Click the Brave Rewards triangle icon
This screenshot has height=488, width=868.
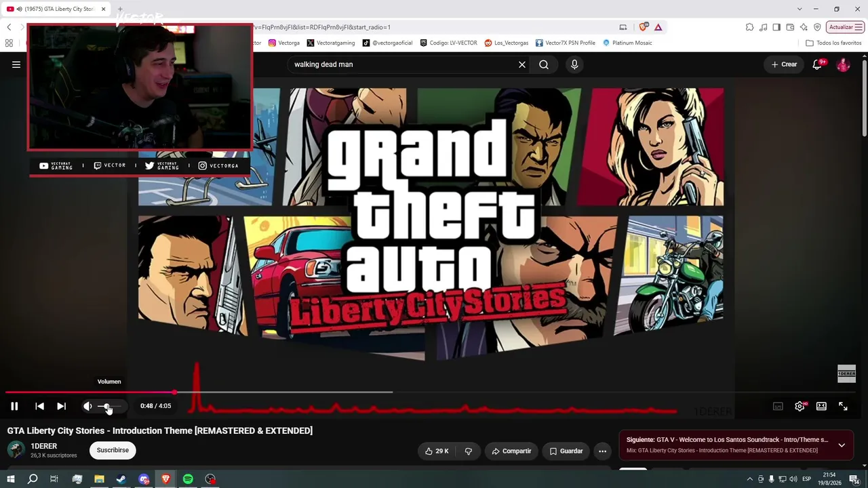click(658, 27)
